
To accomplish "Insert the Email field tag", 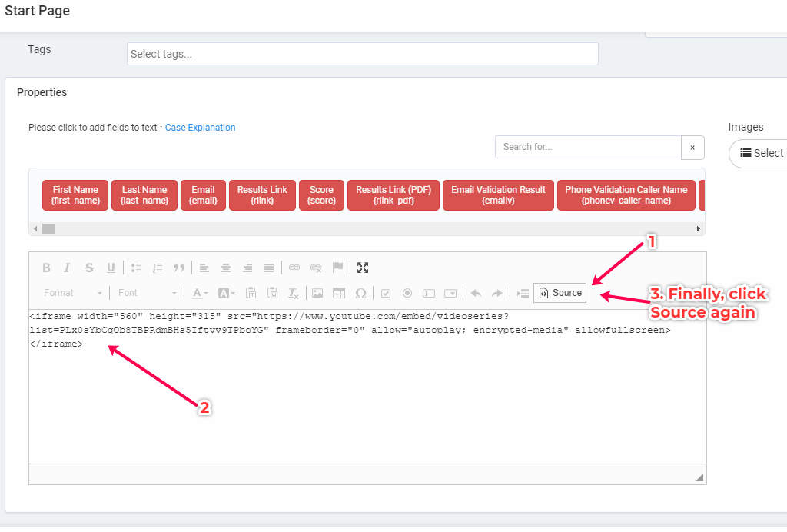I will pyautogui.click(x=203, y=195).
